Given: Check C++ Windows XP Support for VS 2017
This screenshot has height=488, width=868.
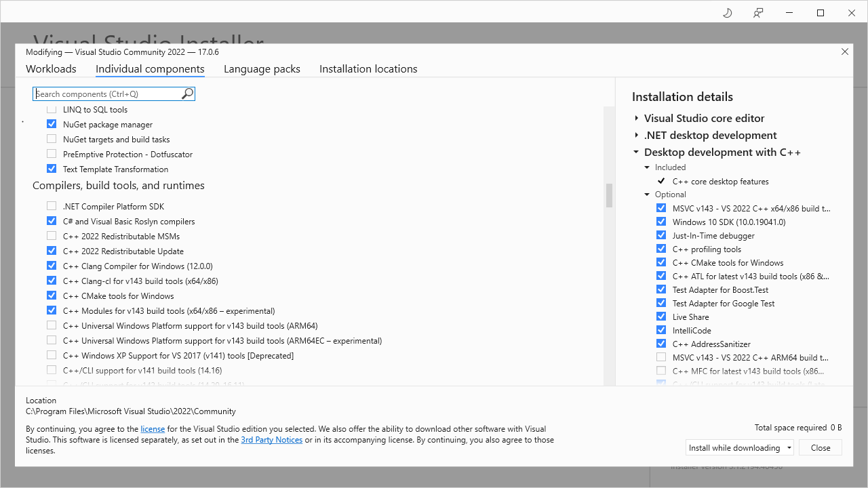Looking at the screenshot, I should [x=52, y=355].
